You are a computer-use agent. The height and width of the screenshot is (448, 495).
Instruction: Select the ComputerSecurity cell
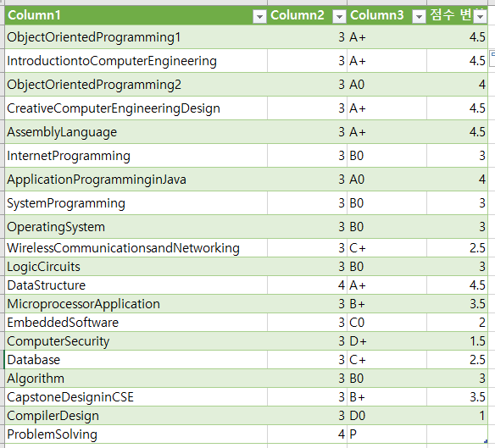click(x=136, y=341)
